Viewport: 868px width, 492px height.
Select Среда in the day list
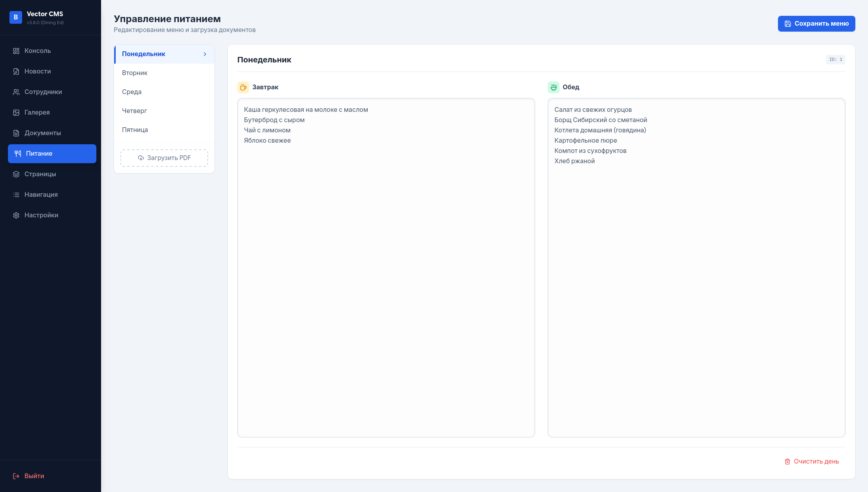pyautogui.click(x=132, y=92)
